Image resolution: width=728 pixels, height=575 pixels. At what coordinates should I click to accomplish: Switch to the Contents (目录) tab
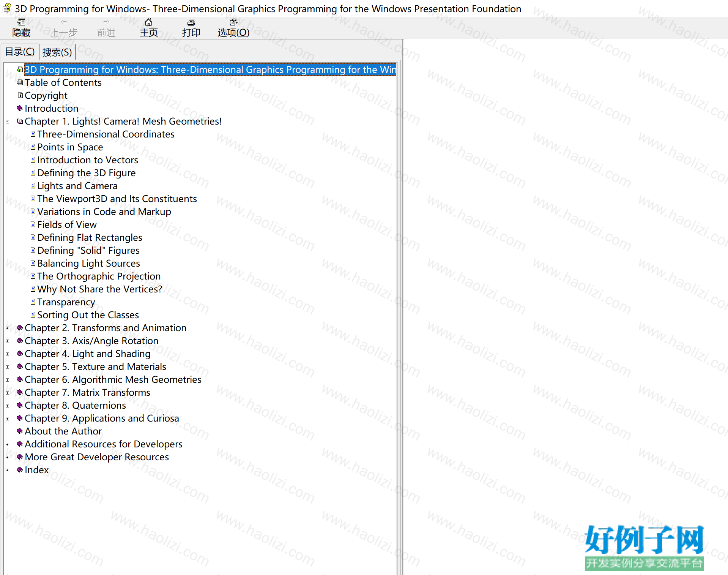[20, 52]
